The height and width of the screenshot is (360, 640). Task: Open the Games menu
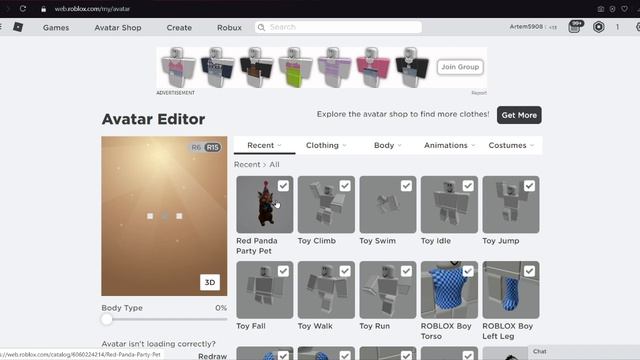coord(56,28)
